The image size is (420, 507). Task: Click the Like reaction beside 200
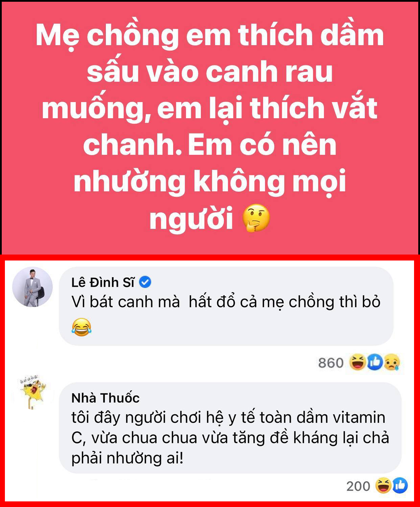(400, 486)
